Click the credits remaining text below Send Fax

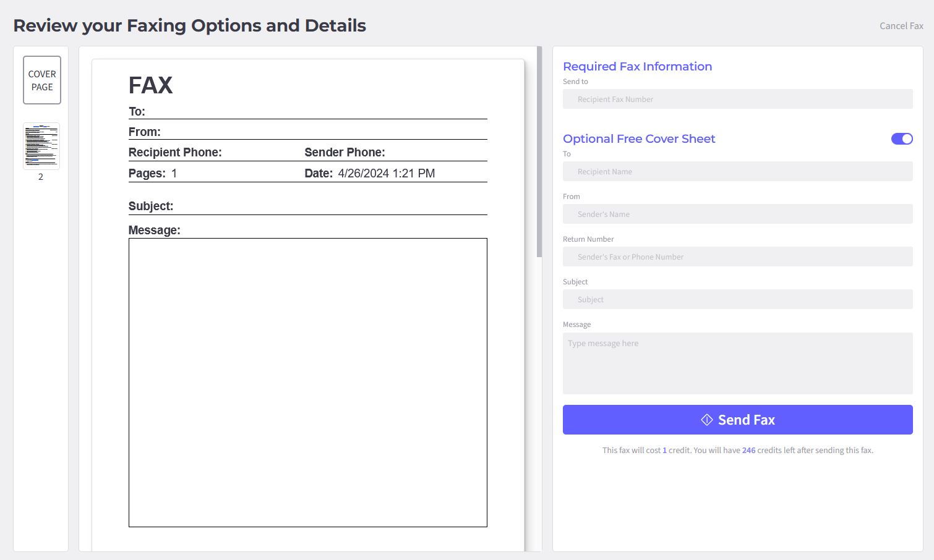pyautogui.click(x=737, y=450)
